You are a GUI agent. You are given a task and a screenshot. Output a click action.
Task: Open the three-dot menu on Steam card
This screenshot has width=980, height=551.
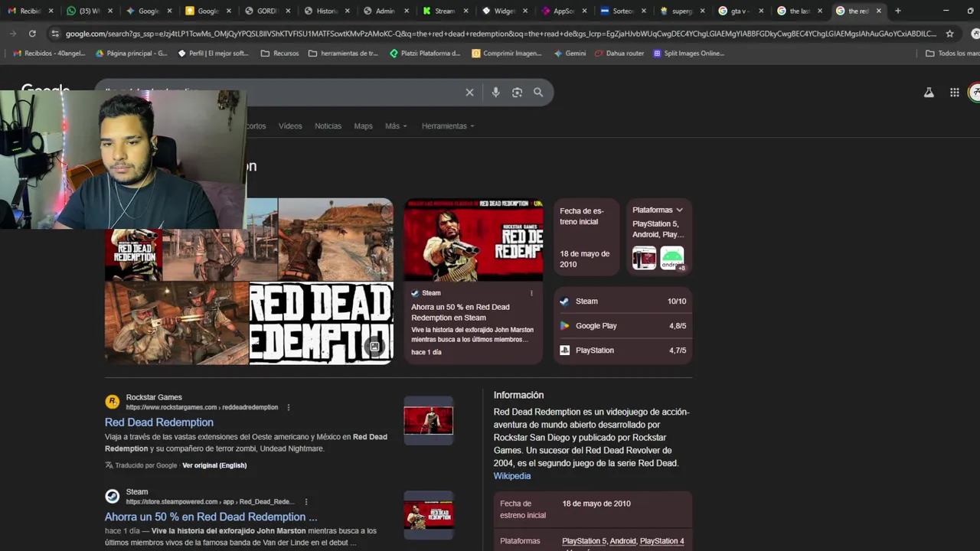[531, 293]
